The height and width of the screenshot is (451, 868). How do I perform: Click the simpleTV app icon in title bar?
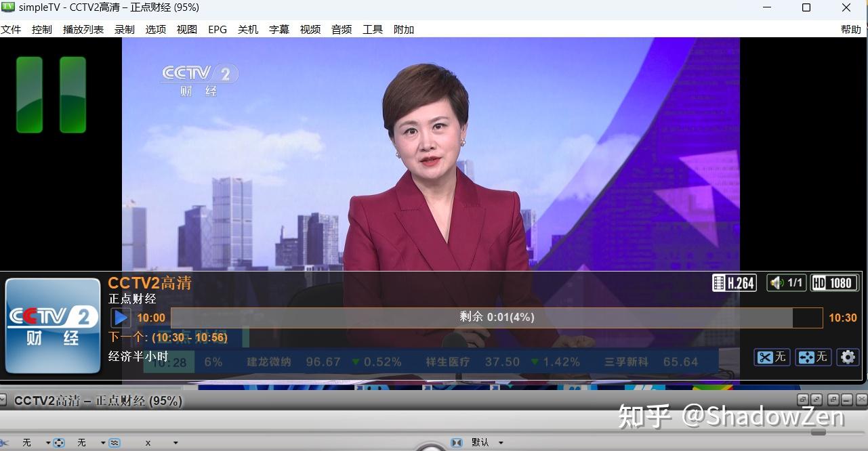click(8, 7)
